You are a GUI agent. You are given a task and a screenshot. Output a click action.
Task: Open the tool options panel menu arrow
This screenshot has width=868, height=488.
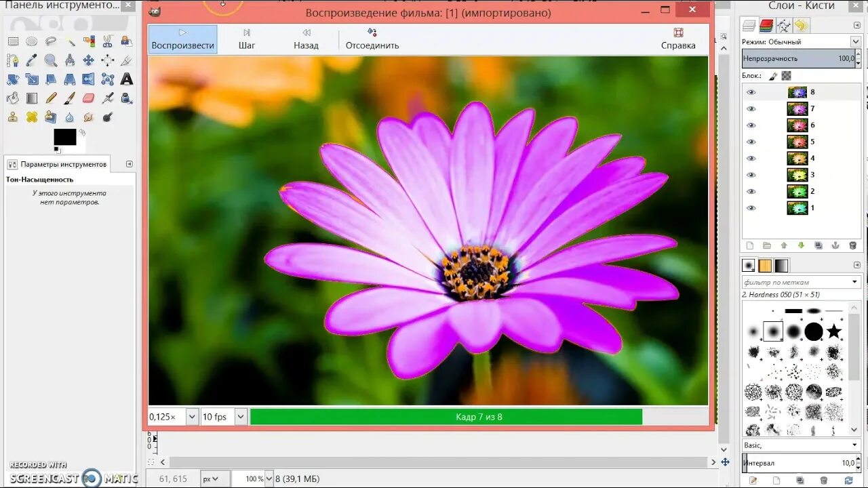coord(129,164)
